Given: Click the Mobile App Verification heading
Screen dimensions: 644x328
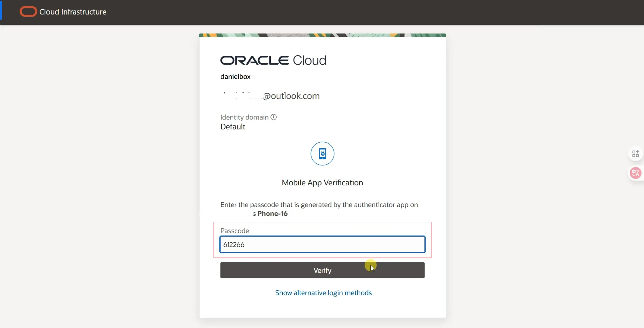Looking at the screenshot, I should pos(322,183).
